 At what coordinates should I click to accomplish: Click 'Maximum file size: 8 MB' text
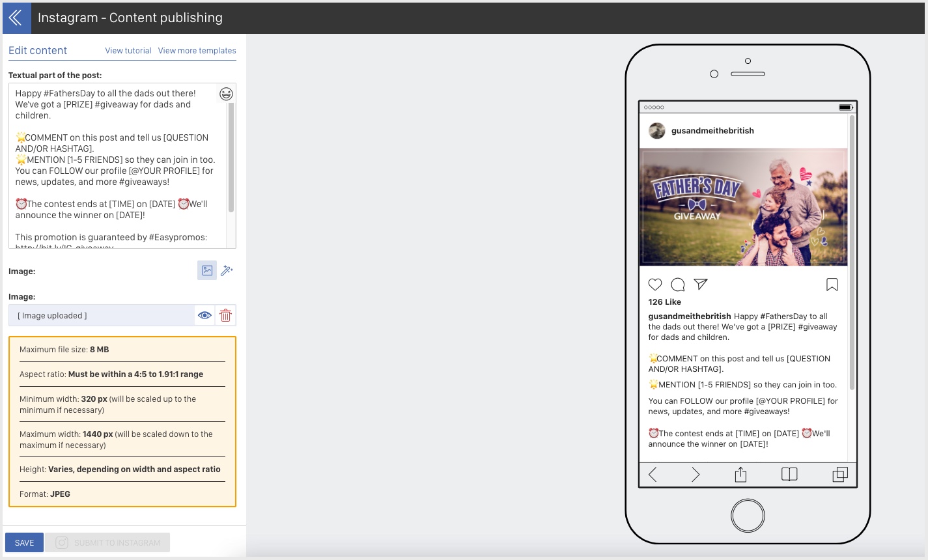[x=64, y=350]
